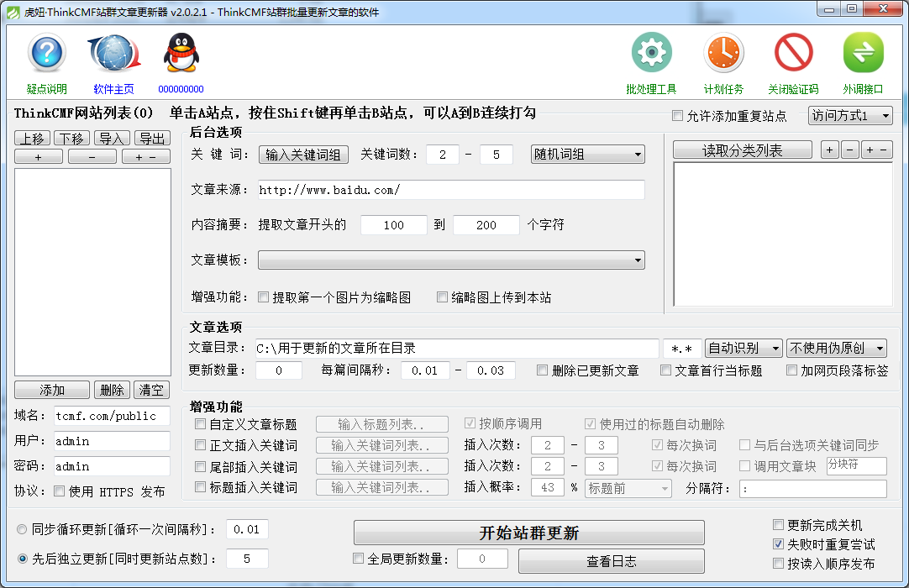Toggle 文章首行当标题 checkbox

665,370
